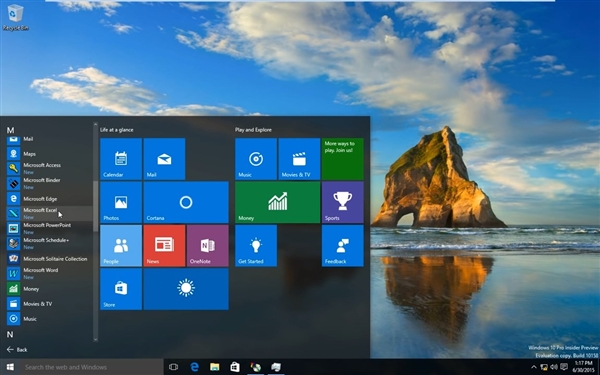The height and width of the screenshot is (375, 600).
Task: Select Mail in the app list
Action: [49, 139]
